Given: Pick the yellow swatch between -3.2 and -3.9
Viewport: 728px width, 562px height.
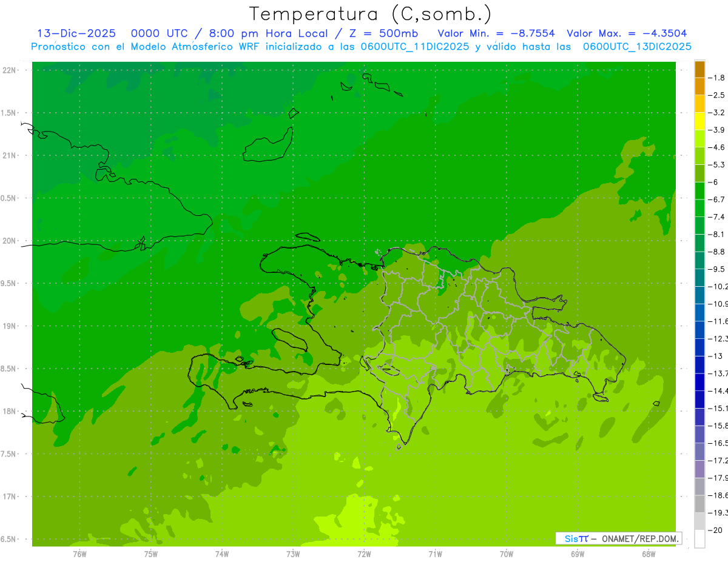Looking at the screenshot, I should (699, 121).
